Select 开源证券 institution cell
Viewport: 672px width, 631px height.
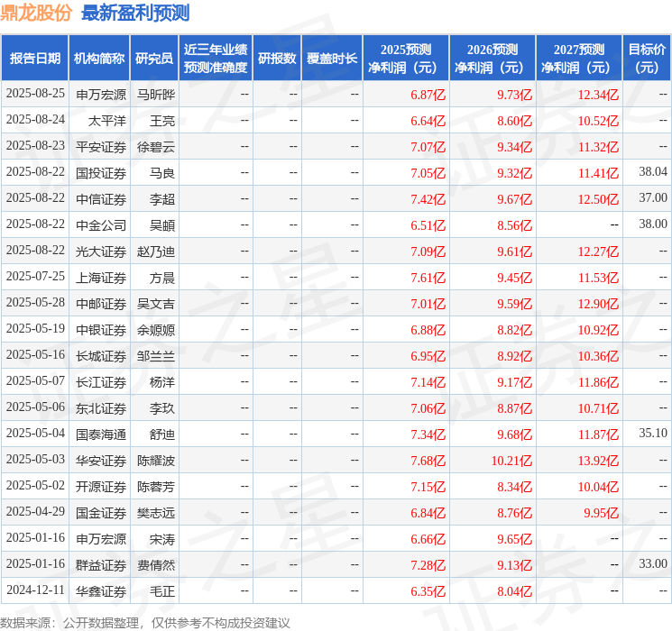pyautogui.click(x=101, y=487)
